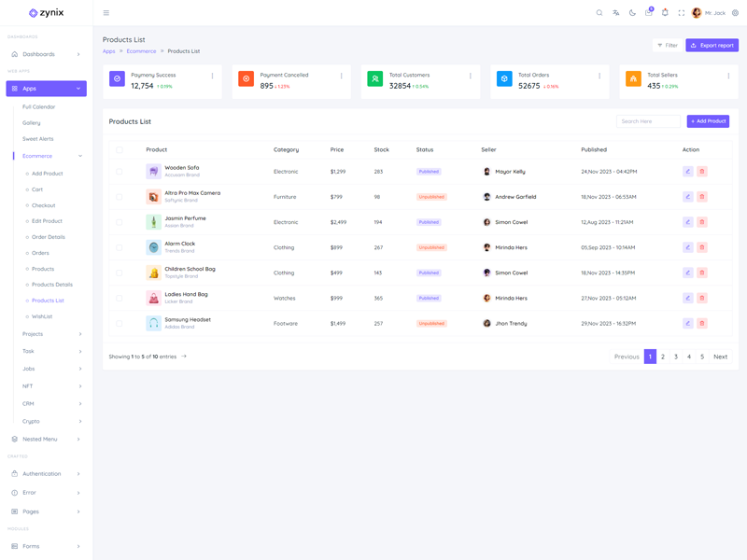Click the Export report button
The image size is (747, 560).
(712, 45)
